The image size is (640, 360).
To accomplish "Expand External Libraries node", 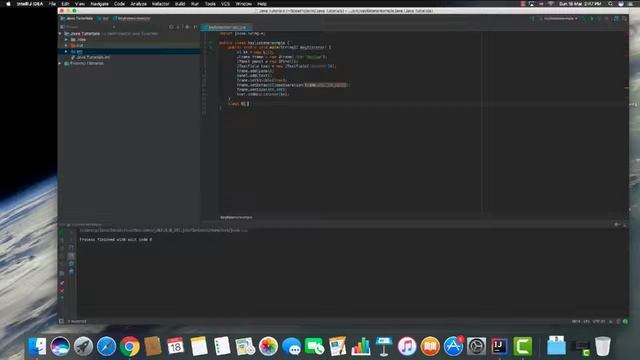I will pyautogui.click(x=60, y=63).
